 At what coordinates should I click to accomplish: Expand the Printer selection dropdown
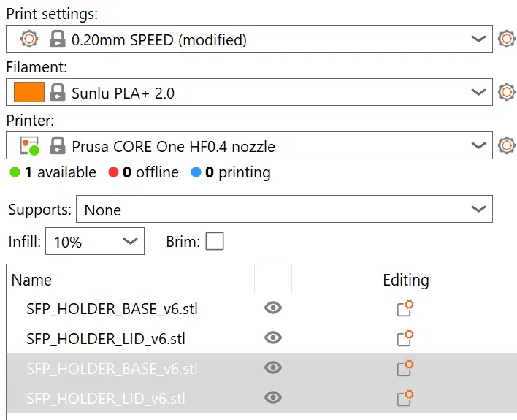click(x=478, y=145)
